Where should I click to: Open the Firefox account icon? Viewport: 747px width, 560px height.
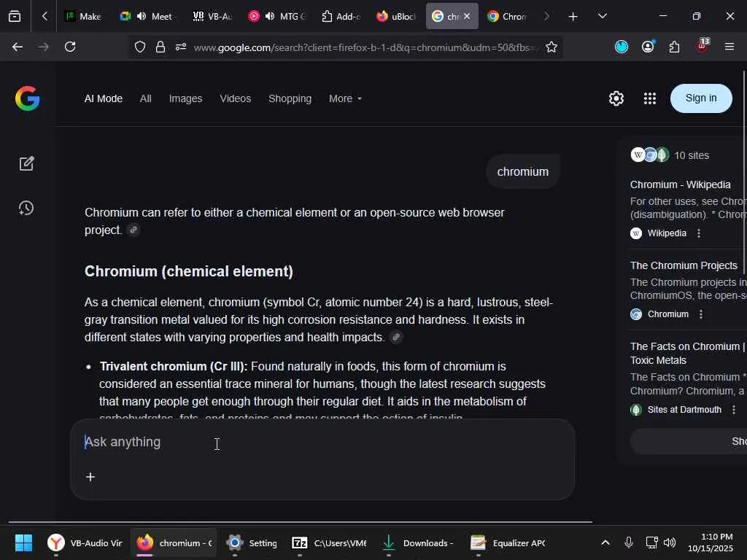point(648,47)
